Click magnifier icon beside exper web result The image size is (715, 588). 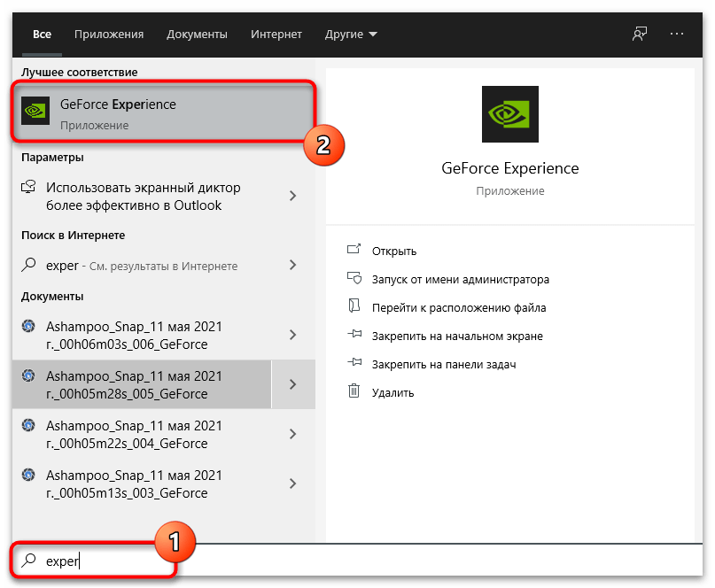28,265
